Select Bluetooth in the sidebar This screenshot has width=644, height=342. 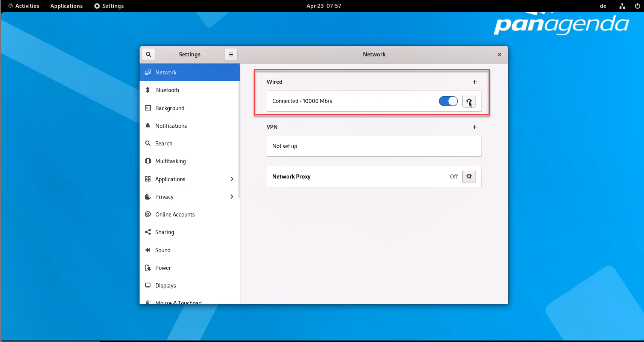coord(167,90)
